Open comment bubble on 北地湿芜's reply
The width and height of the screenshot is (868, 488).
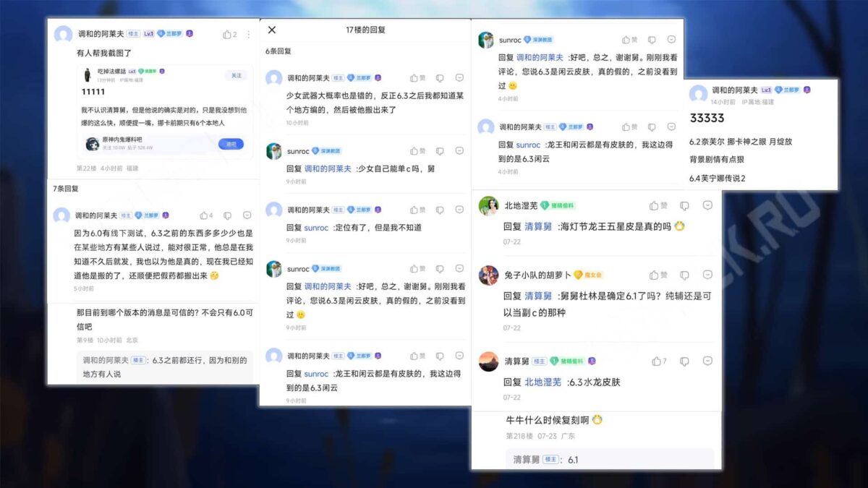click(x=707, y=205)
